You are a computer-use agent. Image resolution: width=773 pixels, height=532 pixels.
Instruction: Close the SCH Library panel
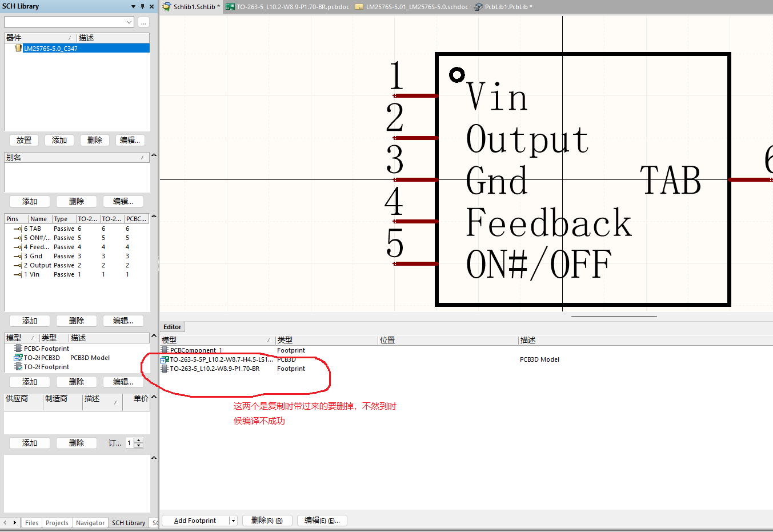(151, 6)
